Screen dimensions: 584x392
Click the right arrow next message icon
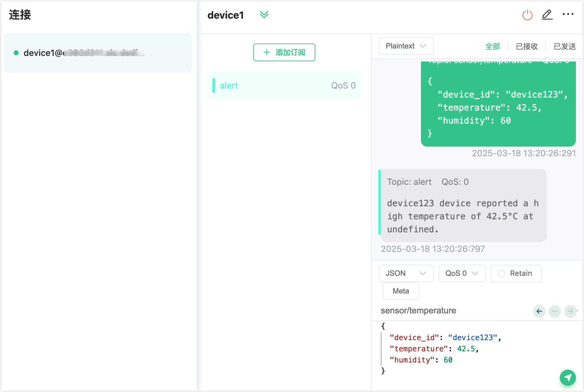(x=570, y=311)
